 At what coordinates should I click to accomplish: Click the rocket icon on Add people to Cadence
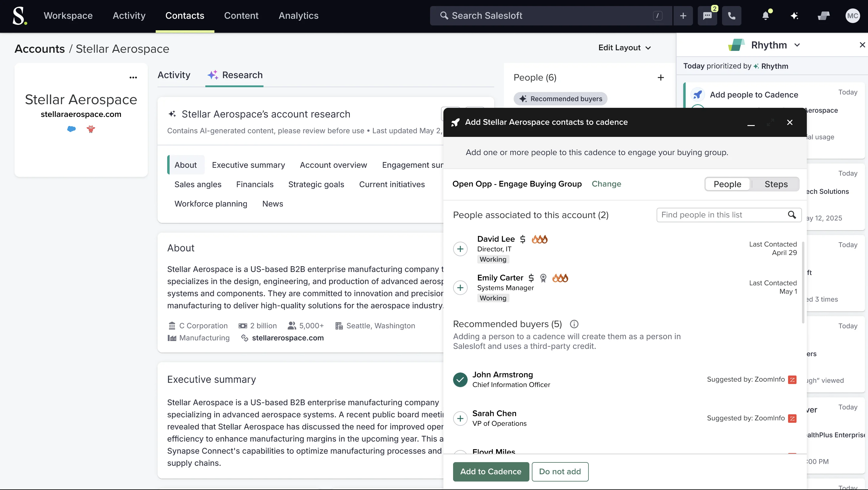697,95
